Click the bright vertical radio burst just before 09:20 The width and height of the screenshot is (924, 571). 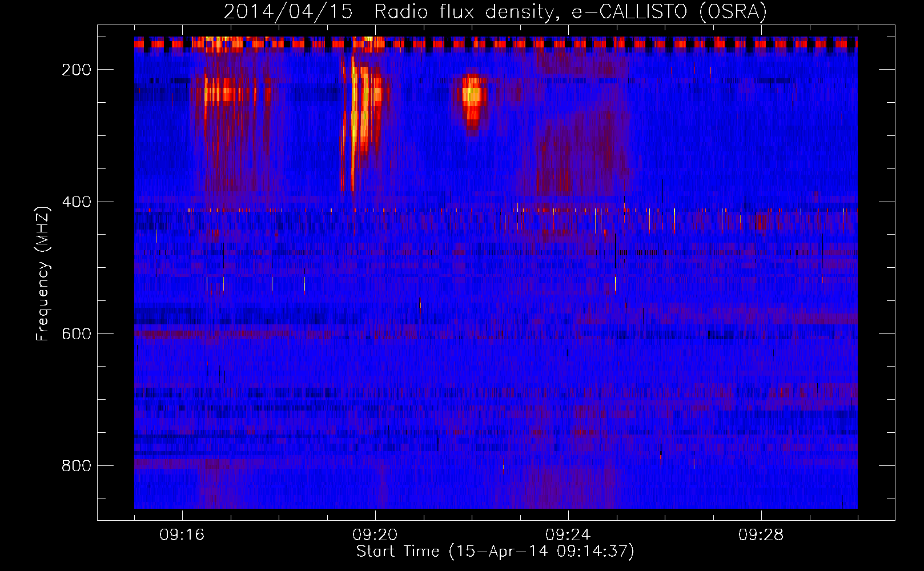coord(354,126)
